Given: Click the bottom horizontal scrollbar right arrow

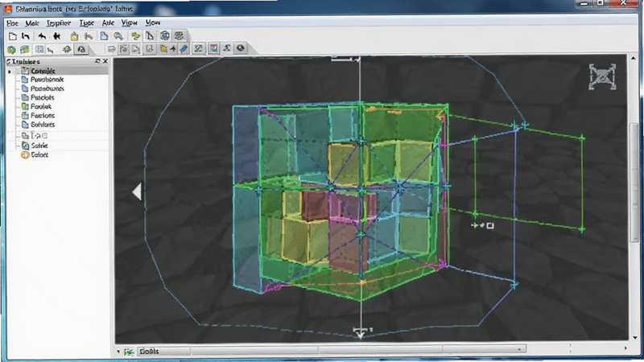Looking at the screenshot, I should [x=625, y=348].
